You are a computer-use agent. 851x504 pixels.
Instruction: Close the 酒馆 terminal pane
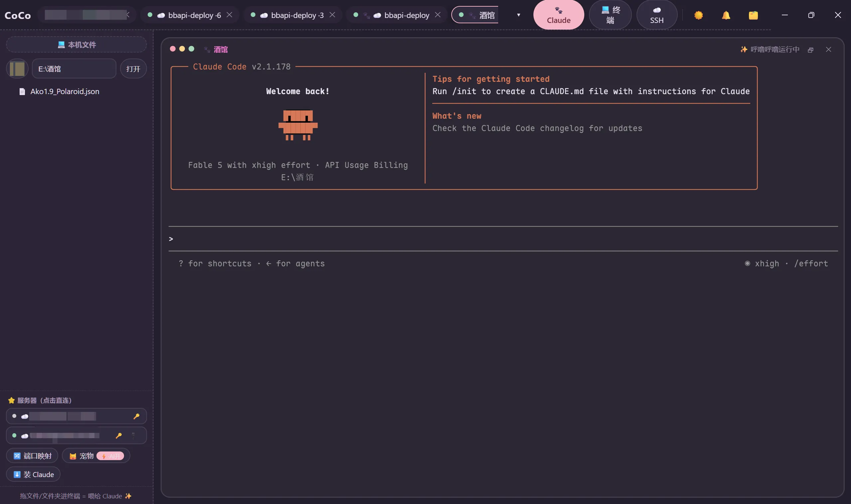pos(829,50)
